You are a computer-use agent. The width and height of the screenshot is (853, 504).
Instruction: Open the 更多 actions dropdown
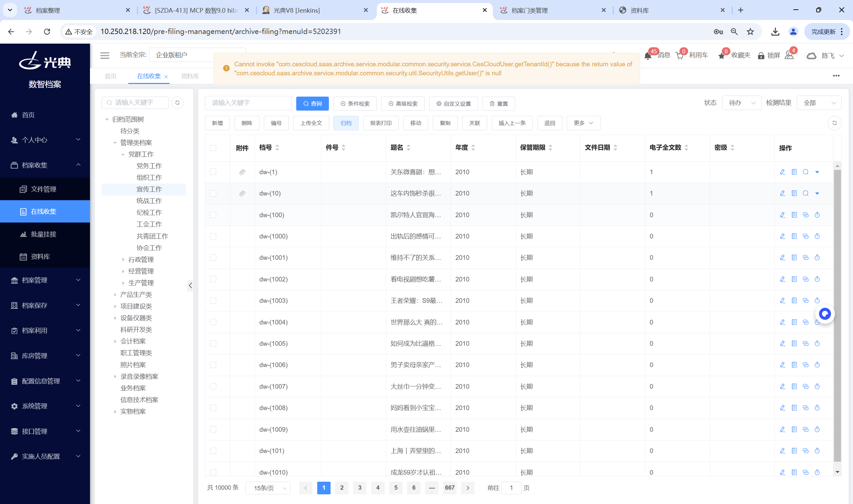pos(583,123)
